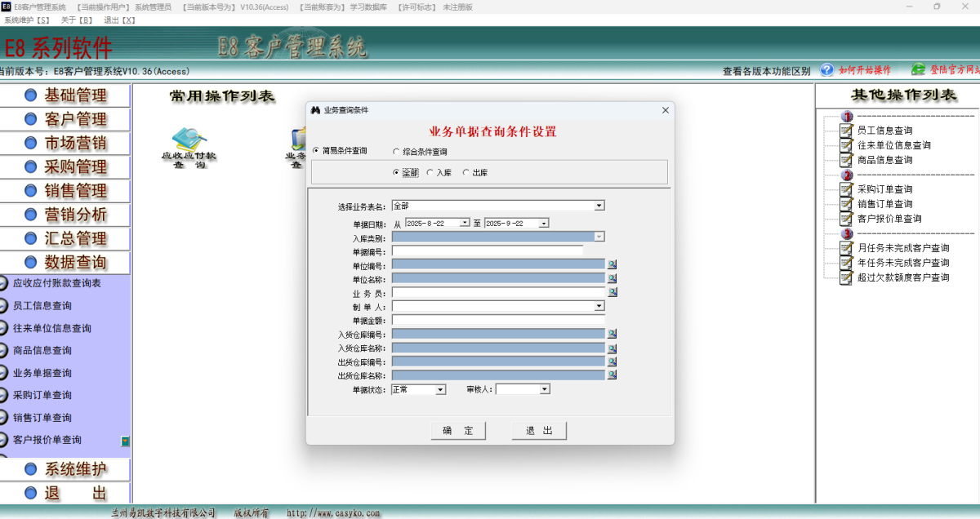Viewport: 980px width, 519px height.
Task: Open the 选择业务名称 dropdown
Action: coord(598,205)
